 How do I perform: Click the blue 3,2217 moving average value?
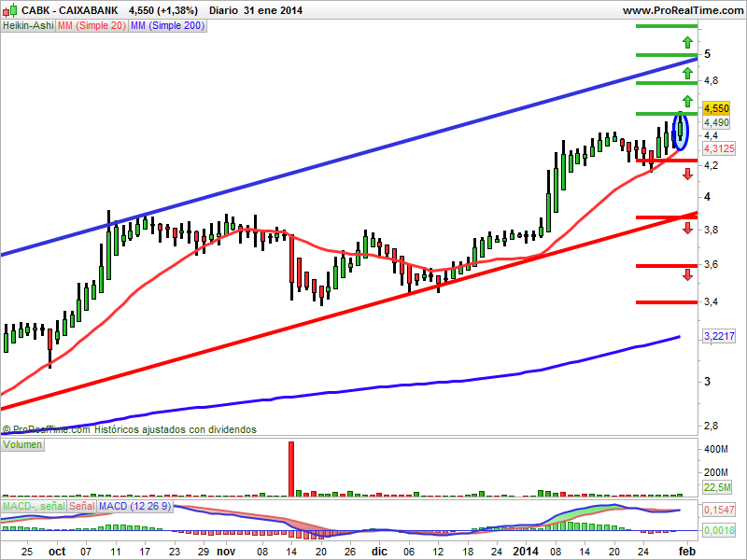(719, 336)
